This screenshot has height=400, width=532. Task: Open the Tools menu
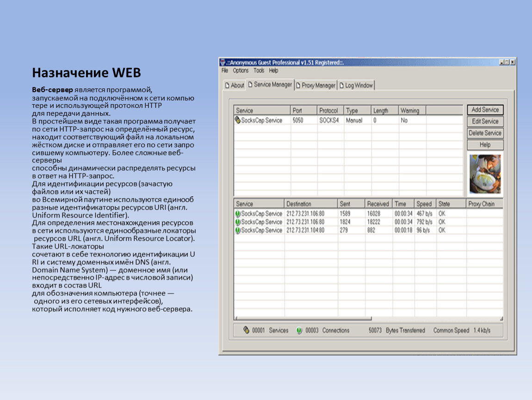click(x=259, y=71)
